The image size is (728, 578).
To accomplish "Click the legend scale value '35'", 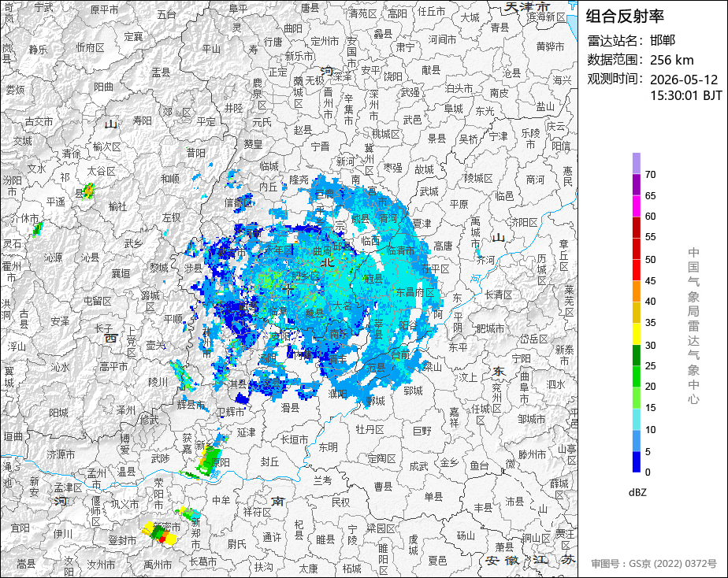I will coord(651,322).
